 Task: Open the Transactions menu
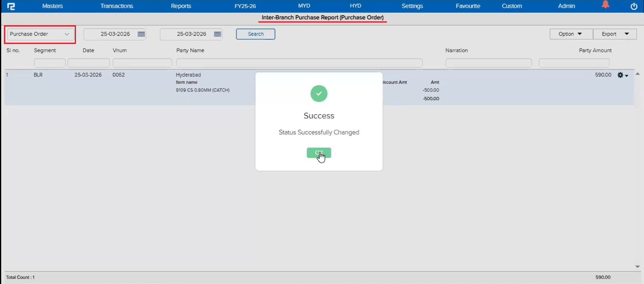pos(117,6)
